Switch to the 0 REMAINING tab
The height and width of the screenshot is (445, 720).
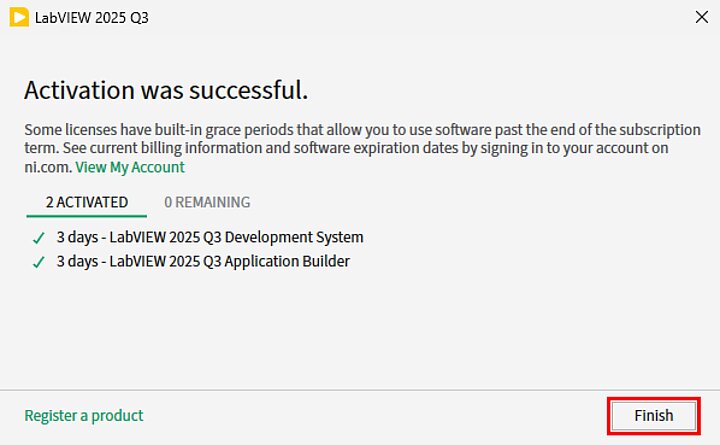point(207,202)
